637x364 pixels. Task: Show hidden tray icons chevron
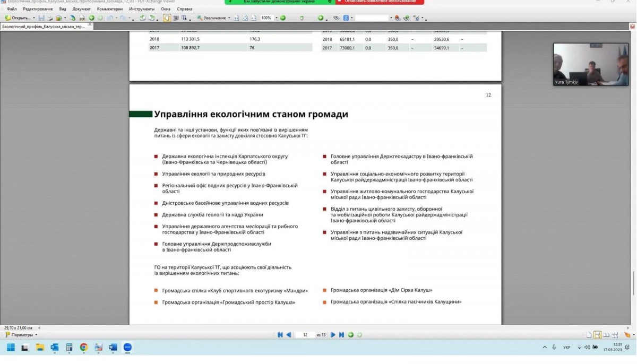click(x=545, y=347)
